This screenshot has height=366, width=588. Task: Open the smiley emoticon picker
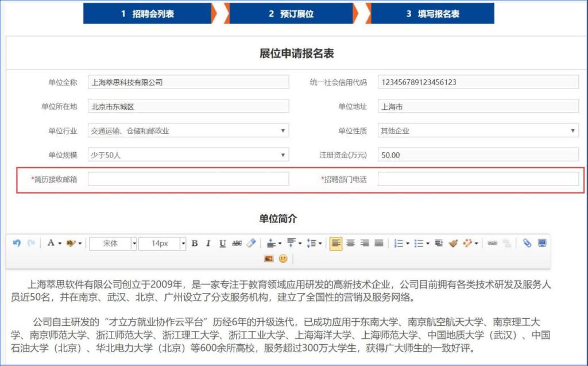(283, 259)
